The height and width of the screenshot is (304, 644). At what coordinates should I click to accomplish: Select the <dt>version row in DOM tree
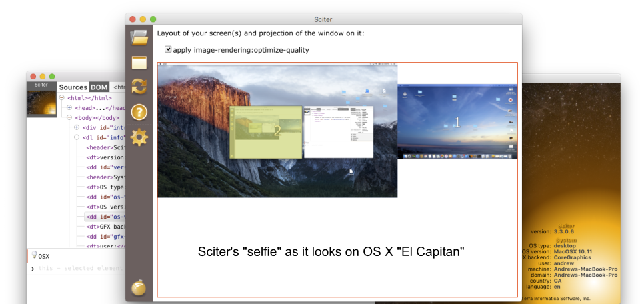[105, 157]
